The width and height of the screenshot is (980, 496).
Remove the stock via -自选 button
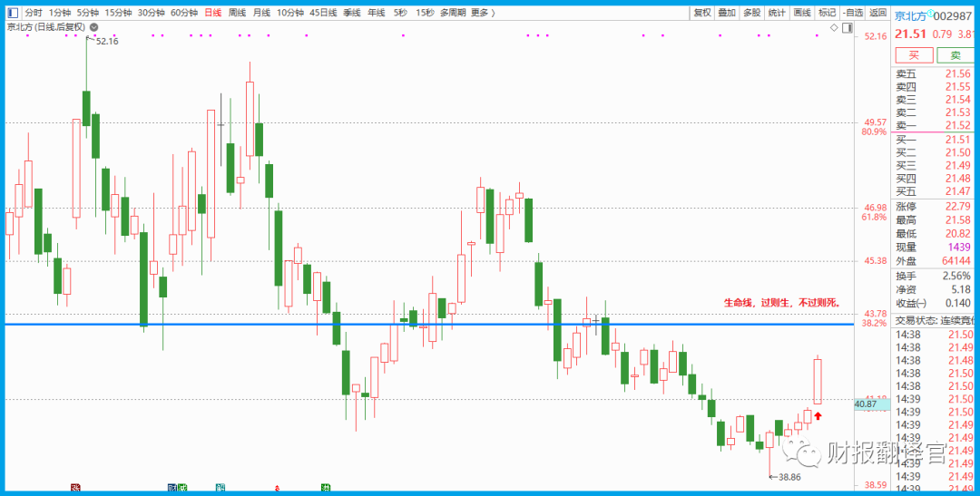[x=852, y=13]
